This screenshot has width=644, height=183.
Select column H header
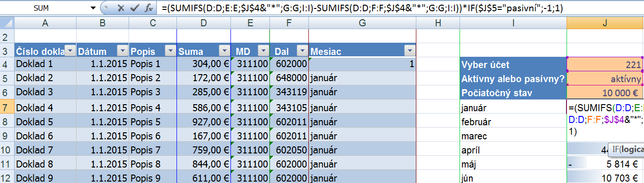tap(438, 23)
